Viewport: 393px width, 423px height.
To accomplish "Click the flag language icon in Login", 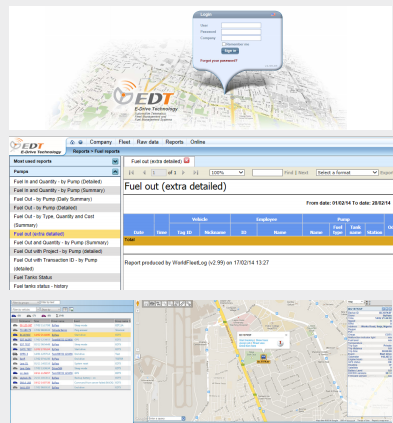I will [273, 15].
